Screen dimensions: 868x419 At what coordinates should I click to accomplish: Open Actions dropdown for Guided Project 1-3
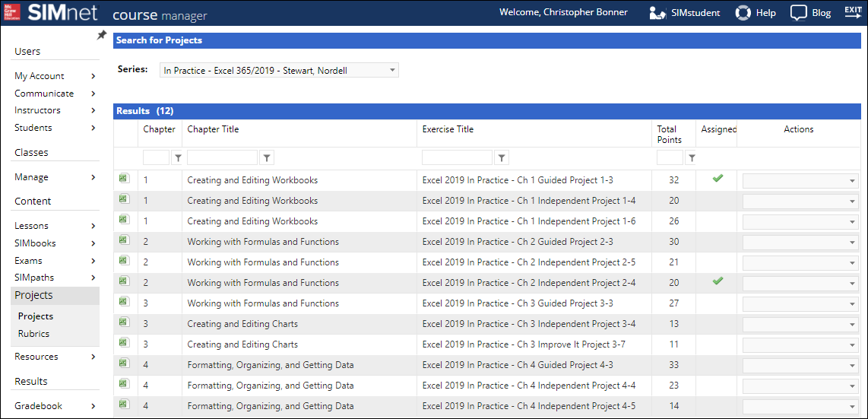click(x=800, y=181)
